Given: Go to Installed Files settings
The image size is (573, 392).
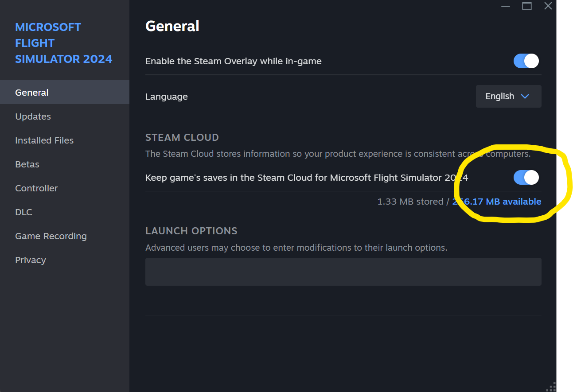Looking at the screenshot, I should [44, 140].
